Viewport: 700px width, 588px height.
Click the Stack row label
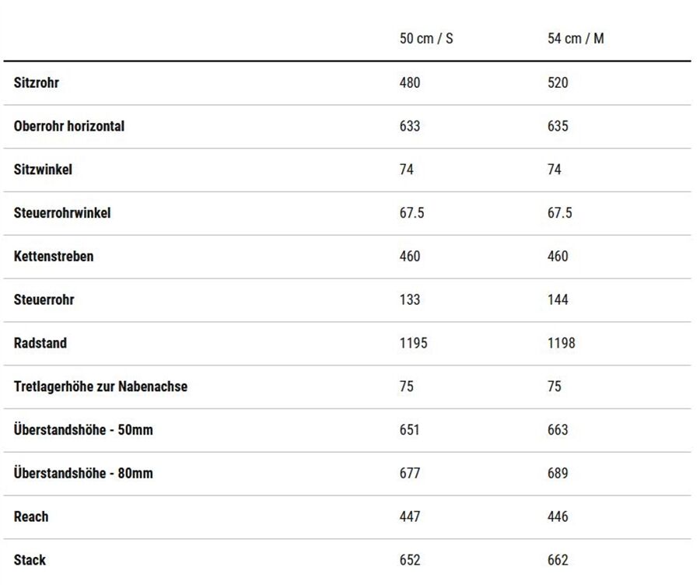click(x=30, y=559)
